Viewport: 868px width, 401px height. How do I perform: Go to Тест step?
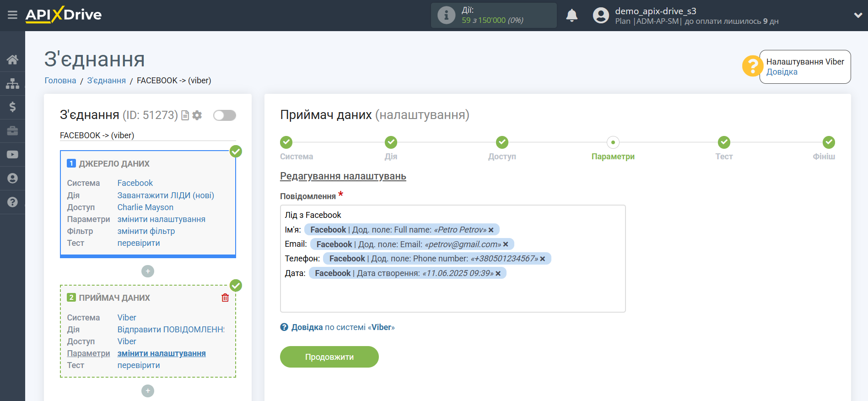724,142
